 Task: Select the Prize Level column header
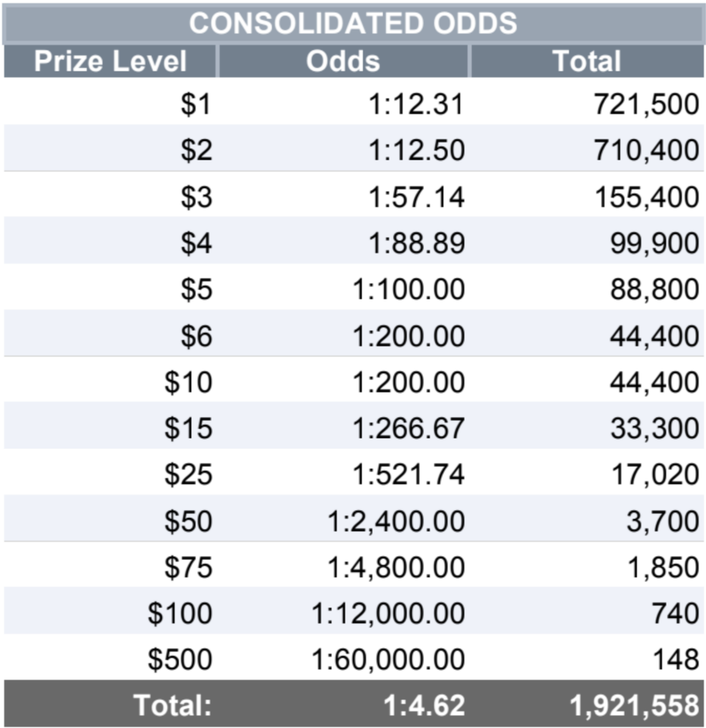pos(110,61)
